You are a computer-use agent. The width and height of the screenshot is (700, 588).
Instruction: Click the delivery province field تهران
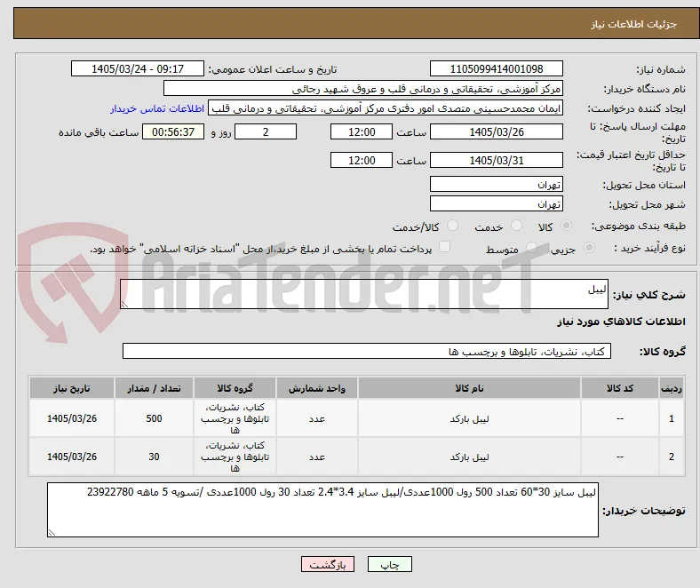pyautogui.click(x=497, y=184)
